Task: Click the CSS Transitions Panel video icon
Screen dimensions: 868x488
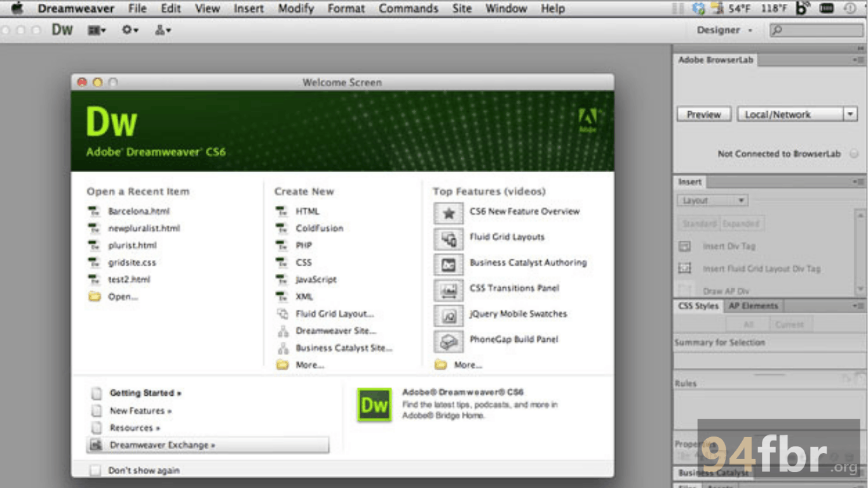Action: pyautogui.click(x=449, y=290)
